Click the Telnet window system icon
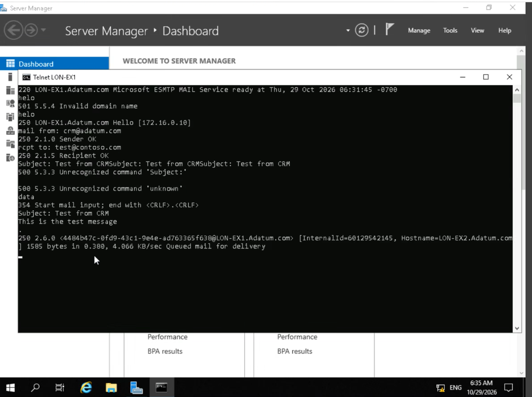This screenshot has width=532, height=397. 26,77
